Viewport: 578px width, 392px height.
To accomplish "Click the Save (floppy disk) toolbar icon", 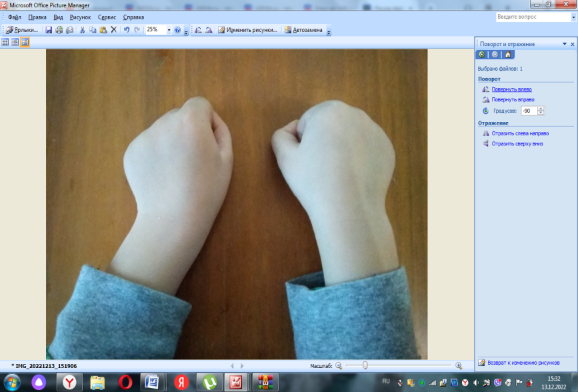I will pos(49,30).
